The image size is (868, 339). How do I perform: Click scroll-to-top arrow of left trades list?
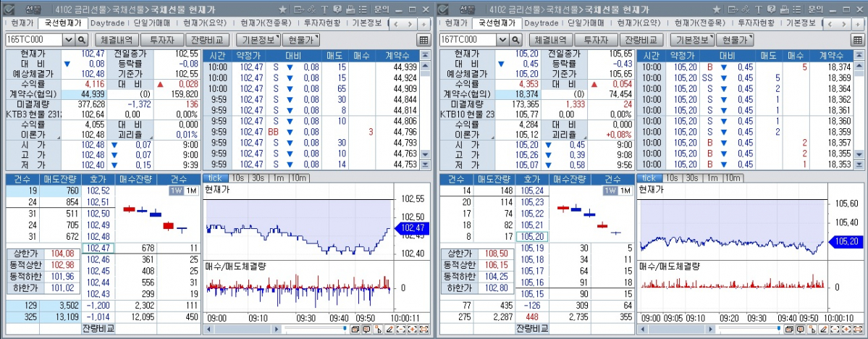pyautogui.click(x=425, y=55)
